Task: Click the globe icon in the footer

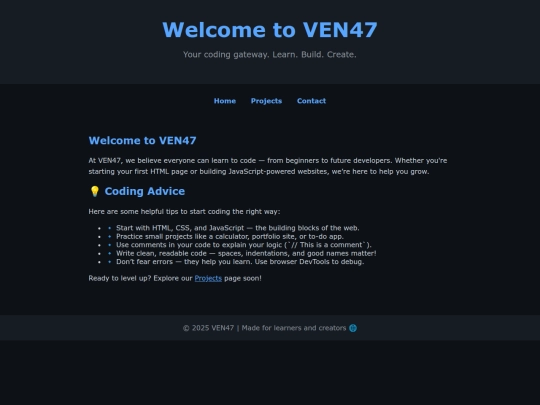Action: coord(353,328)
